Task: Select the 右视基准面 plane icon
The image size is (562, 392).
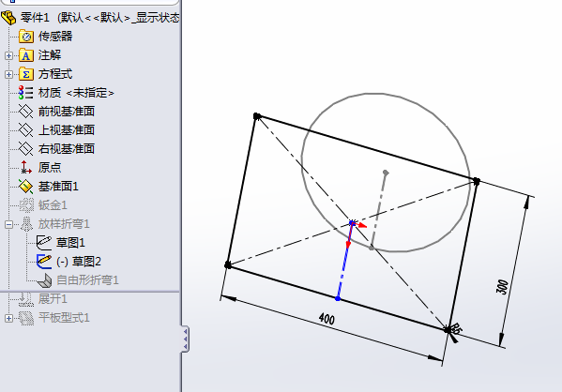Action: 26,148
